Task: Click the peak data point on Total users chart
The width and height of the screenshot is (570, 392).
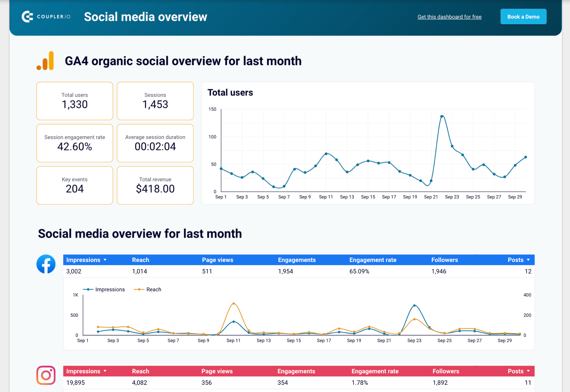Action: point(442,116)
